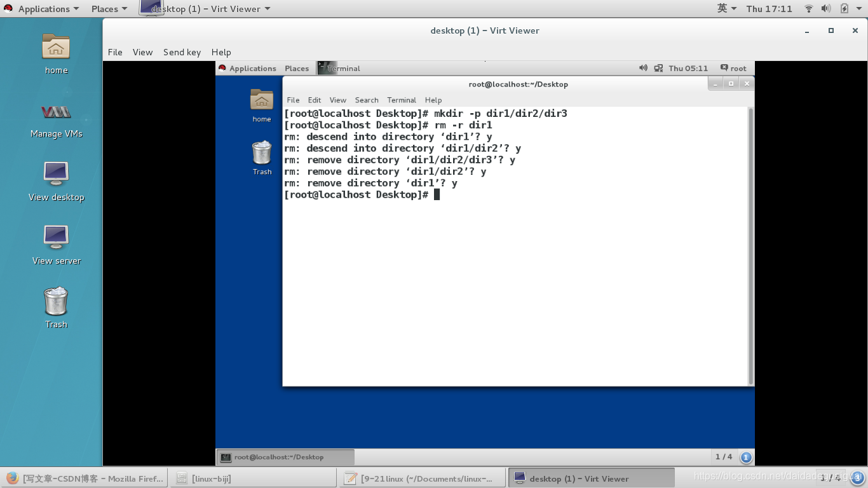Open the host Places menu
This screenshot has height=488, width=868.
point(109,8)
